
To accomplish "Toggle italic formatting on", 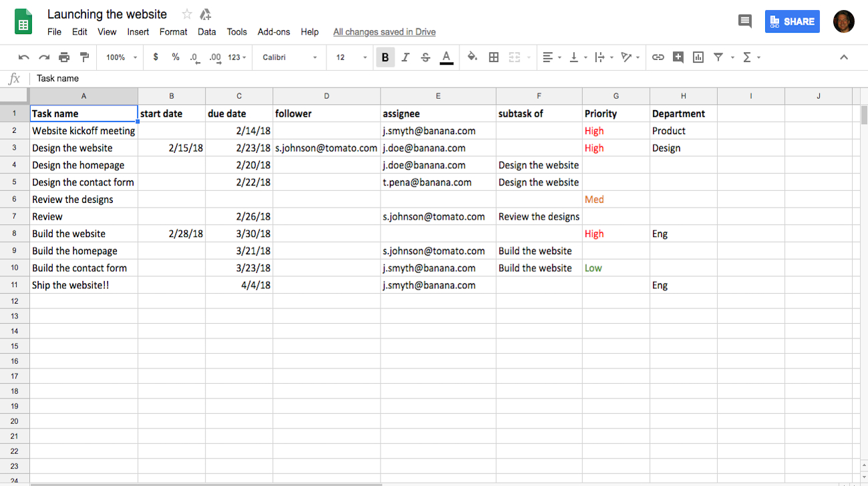I will [x=405, y=57].
